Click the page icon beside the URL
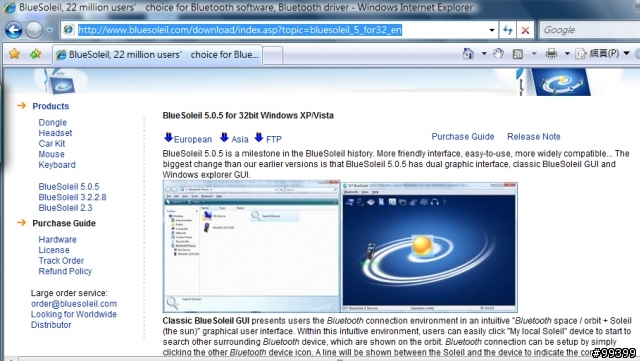This screenshot has width=640, height=361. 69,30
